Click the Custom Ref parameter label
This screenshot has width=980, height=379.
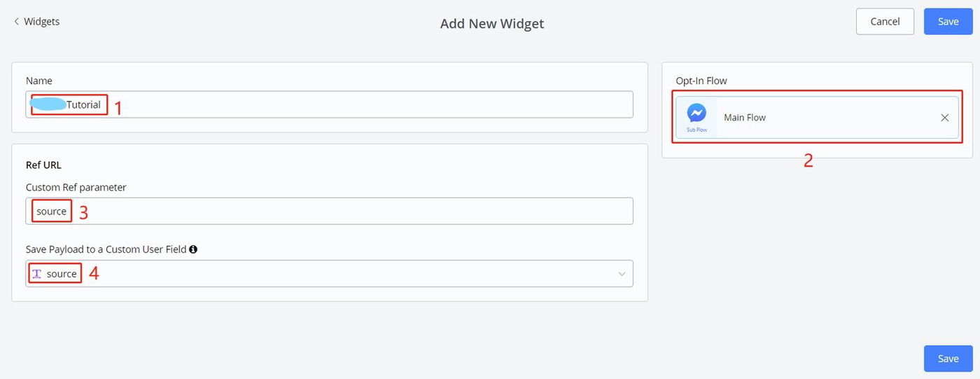click(x=76, y=187)
